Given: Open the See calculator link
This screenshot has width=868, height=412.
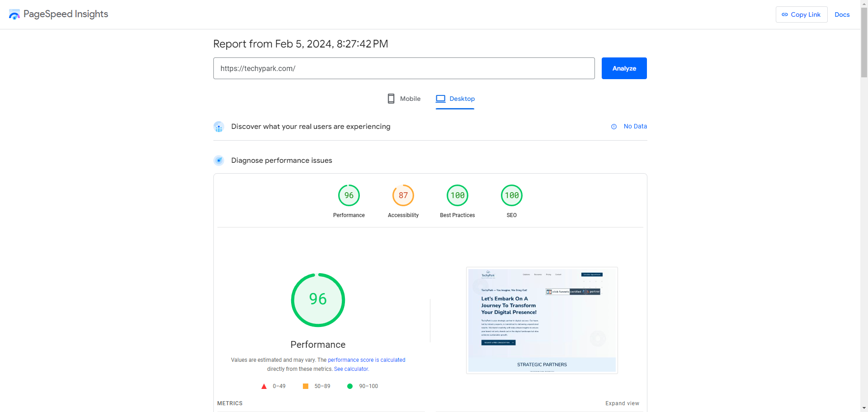Looking at the screenshot, I should (351, 369).
